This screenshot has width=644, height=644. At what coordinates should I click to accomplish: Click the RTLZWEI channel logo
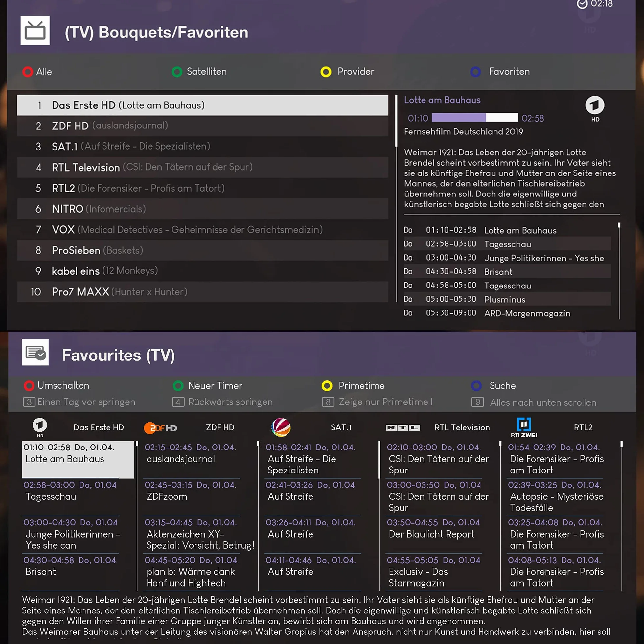click(x=524, y=428)
